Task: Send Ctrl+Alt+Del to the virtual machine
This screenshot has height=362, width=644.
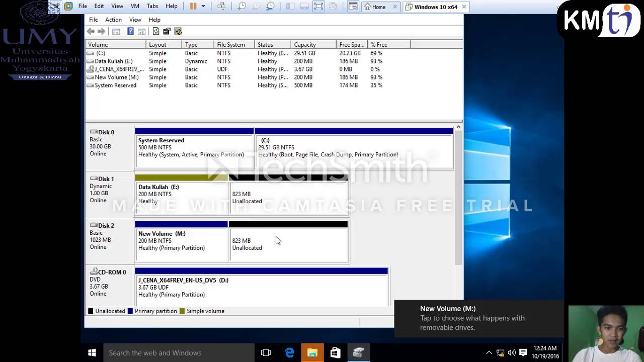Action: click(x=221, y=7)
